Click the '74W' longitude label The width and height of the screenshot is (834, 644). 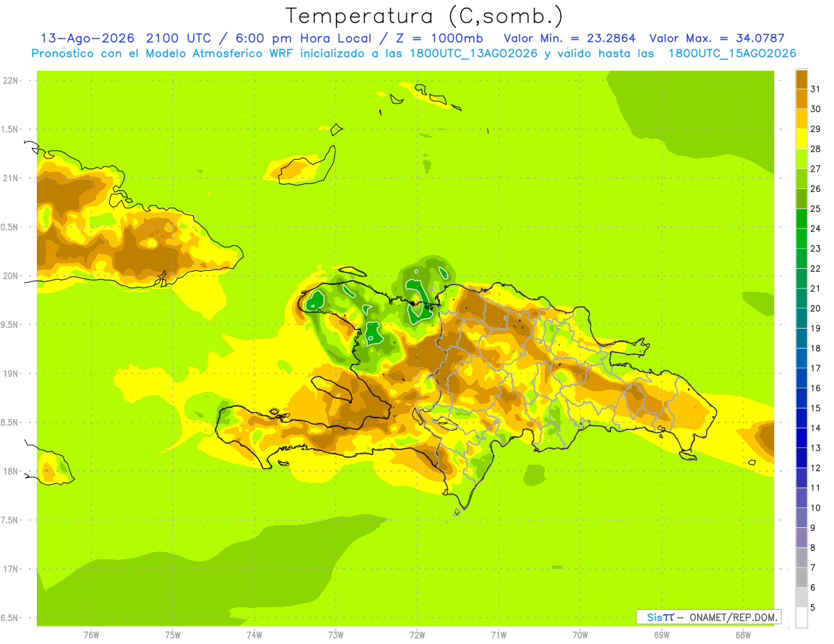point(254,635)
